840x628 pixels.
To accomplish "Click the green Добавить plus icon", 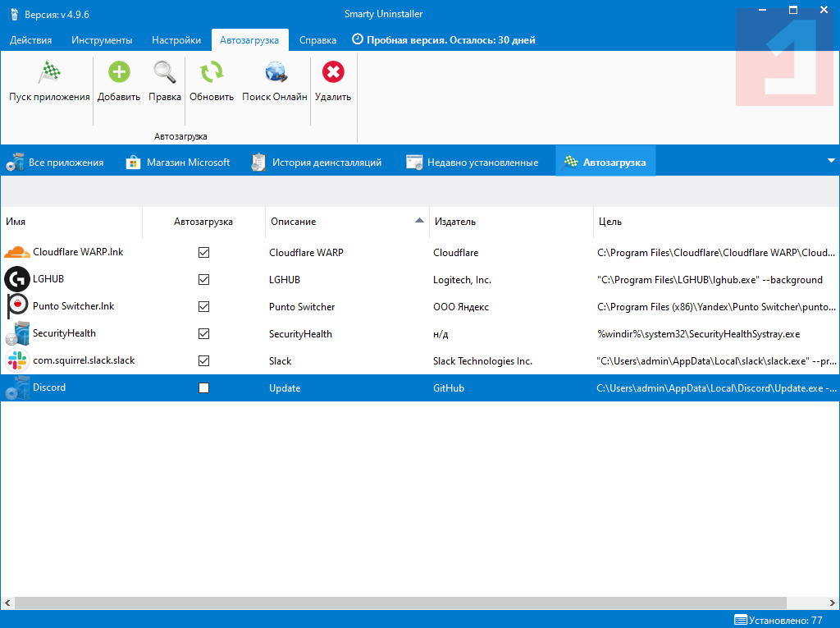I will coord(119,73).
